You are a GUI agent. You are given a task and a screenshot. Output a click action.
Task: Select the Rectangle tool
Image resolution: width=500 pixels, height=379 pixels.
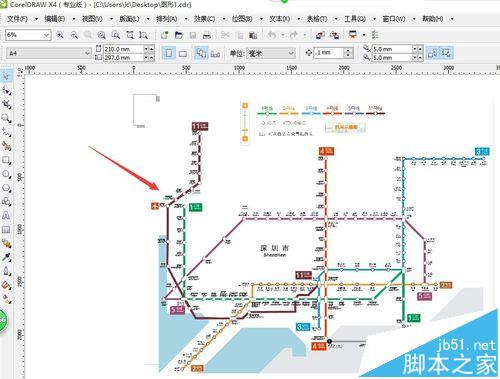click(6, 160)
